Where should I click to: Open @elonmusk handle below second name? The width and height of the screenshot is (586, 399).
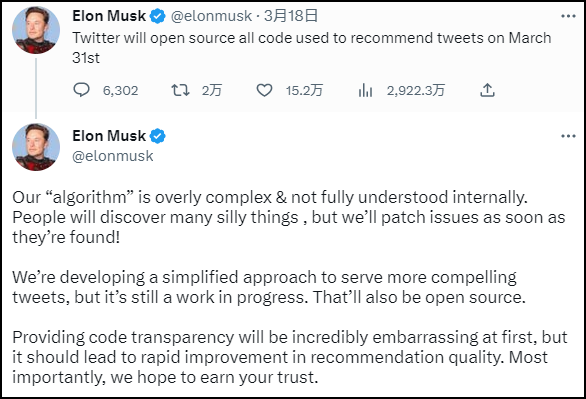(112, 156)
